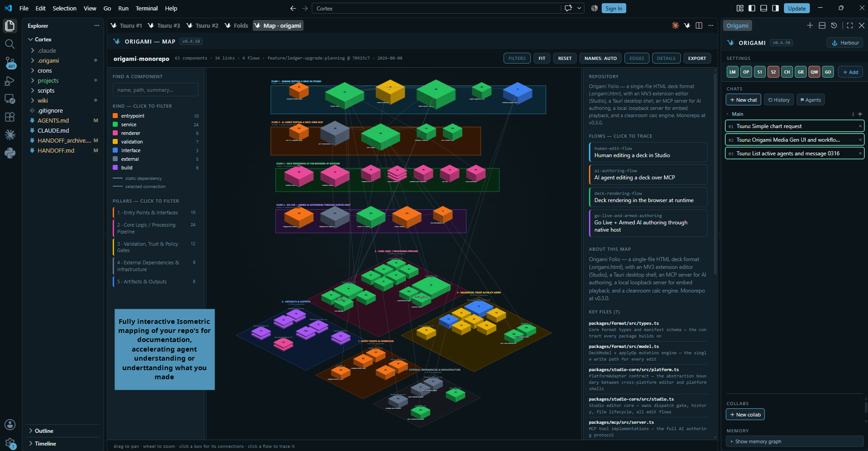Expand the projects folder
868x451 pixels.
[x=33, y=80]
